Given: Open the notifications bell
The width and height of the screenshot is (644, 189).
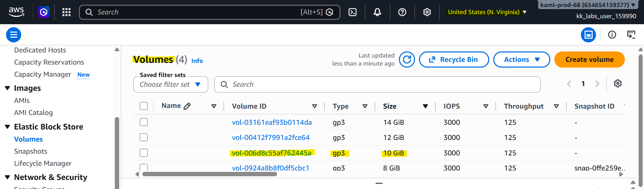Looking at the screenshot, I should click(377, 12).
